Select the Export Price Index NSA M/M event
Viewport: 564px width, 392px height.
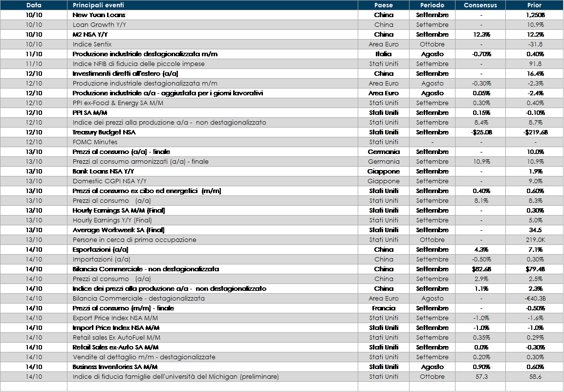click(115, 318)
